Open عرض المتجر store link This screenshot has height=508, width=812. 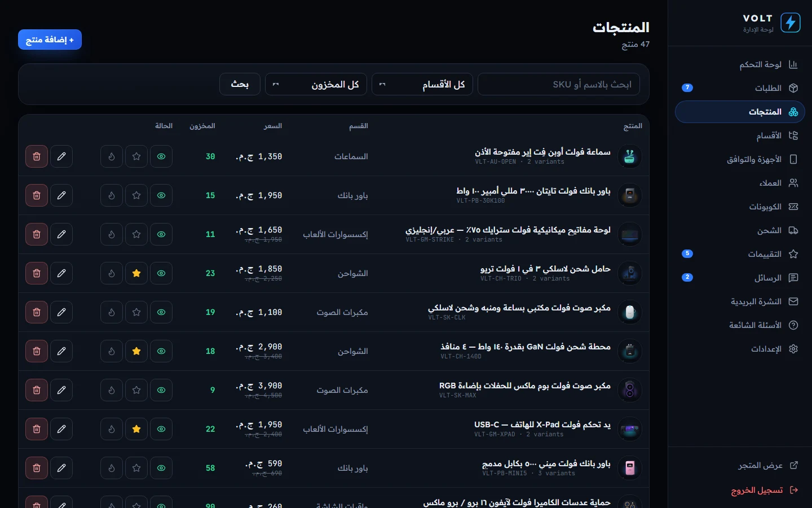click(x=740, y=465)
